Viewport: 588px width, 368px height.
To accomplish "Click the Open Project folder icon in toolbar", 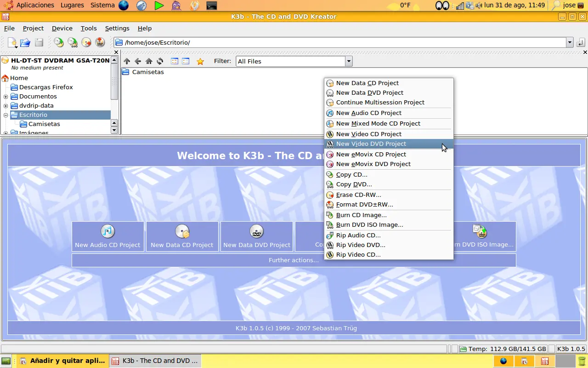I will point(25,43).
